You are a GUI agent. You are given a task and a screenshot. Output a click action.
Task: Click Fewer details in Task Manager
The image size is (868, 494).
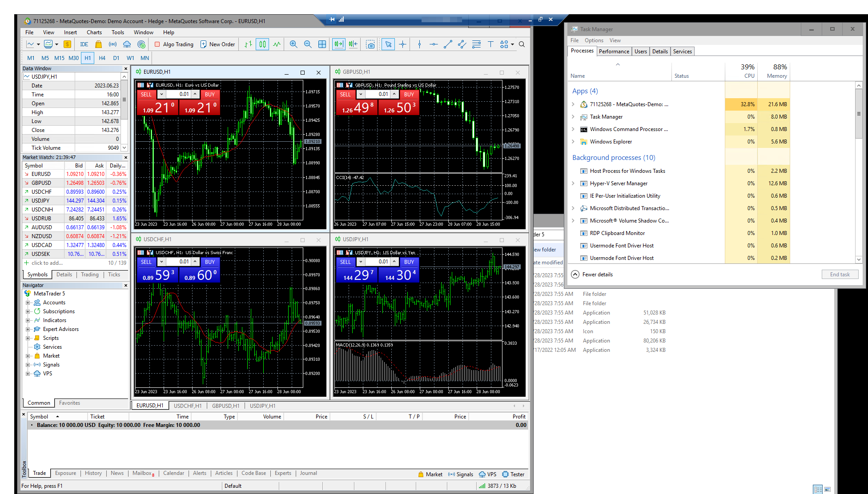coord(592,275)
